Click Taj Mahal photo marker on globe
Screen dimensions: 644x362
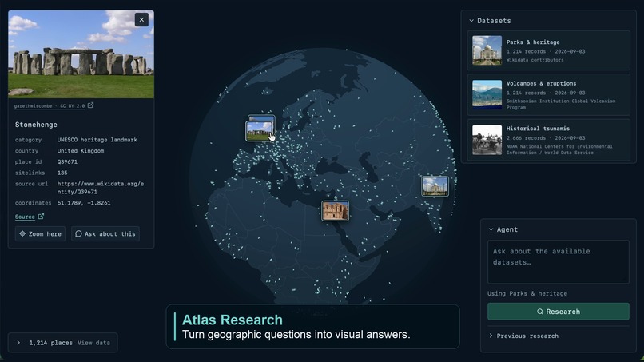[435, 186]
